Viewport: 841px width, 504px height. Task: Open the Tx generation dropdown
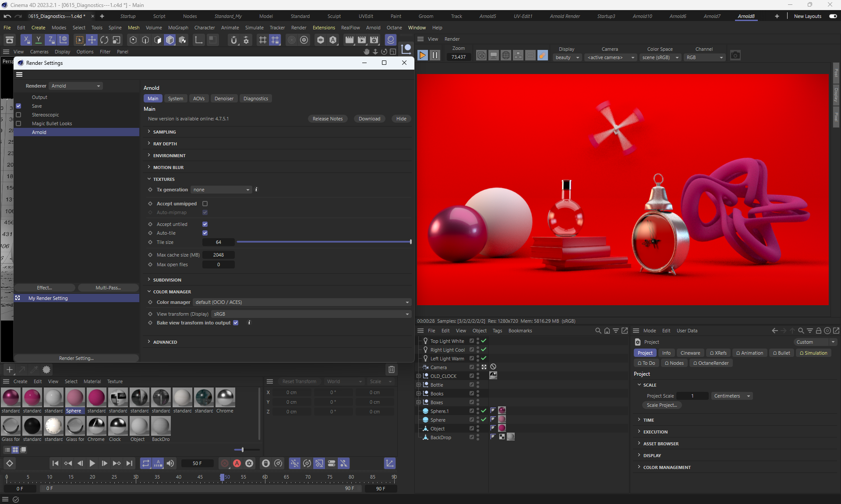221,190
